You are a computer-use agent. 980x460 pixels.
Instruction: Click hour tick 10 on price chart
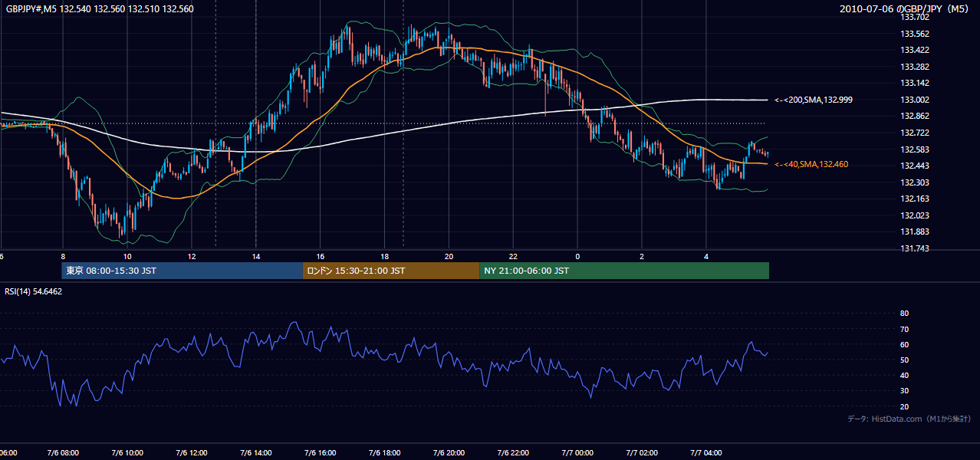coord(127,257)
